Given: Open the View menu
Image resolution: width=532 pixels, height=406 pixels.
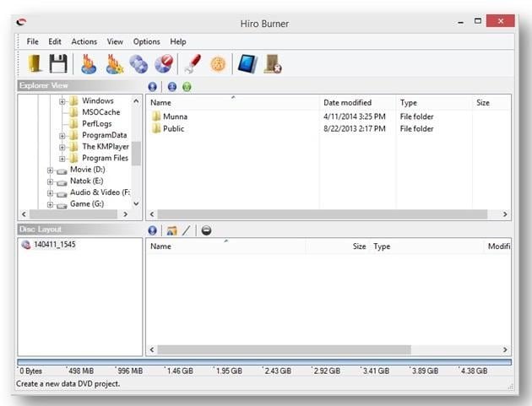Looking at the screenshot, I should coord(115,41).
